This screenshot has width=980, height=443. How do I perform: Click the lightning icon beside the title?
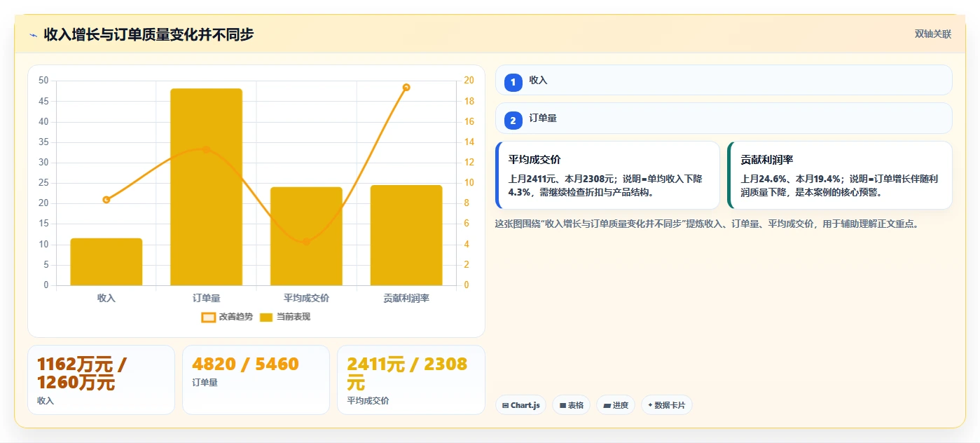(x=33, y=34)
